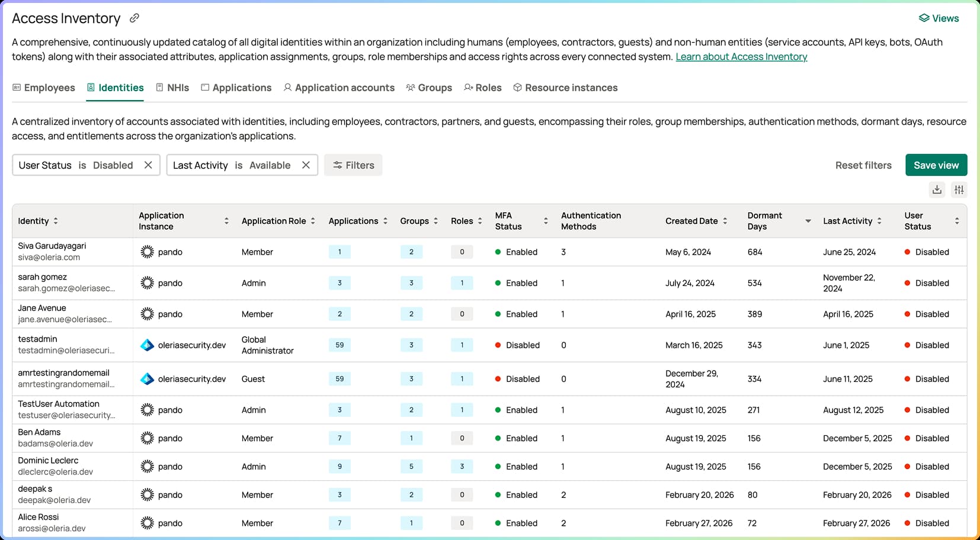Click pando icon in deepak s row
The height and width of the screenshot is (540, 980).
(x=147, y=495)
